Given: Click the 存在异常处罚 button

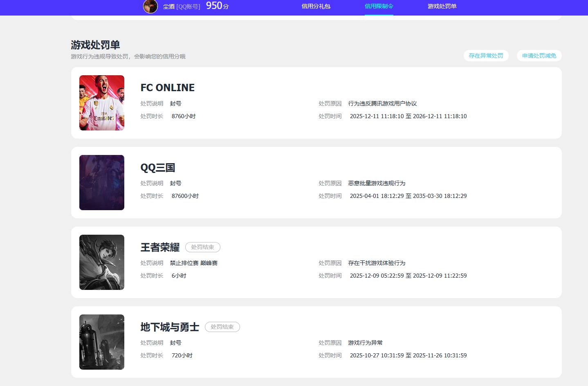Looking at the screenshot, I should click(x=486, y=56).
